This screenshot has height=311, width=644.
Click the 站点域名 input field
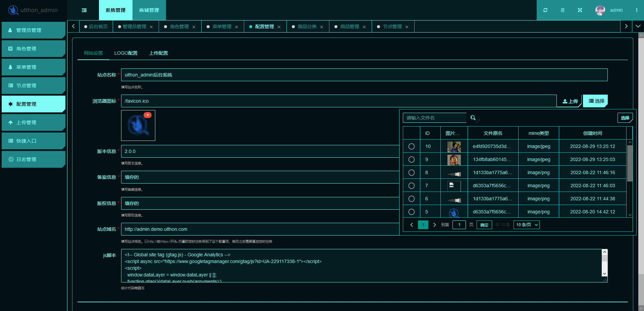click(x=260, y=229)
